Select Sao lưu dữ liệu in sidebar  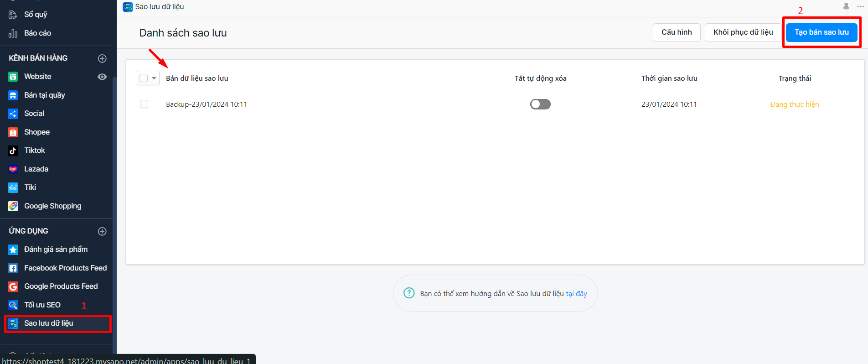tap(58, 323)
